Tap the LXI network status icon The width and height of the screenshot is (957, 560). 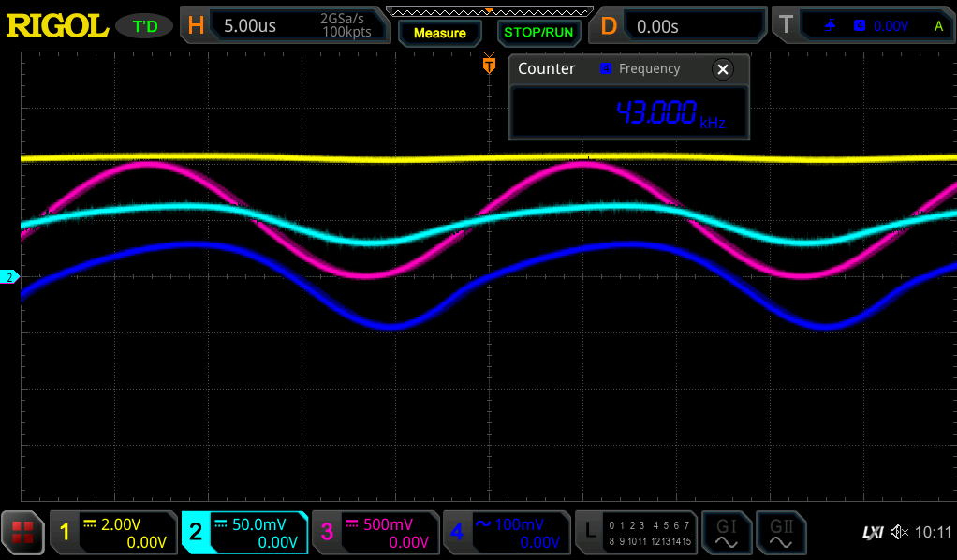[873, 533]
